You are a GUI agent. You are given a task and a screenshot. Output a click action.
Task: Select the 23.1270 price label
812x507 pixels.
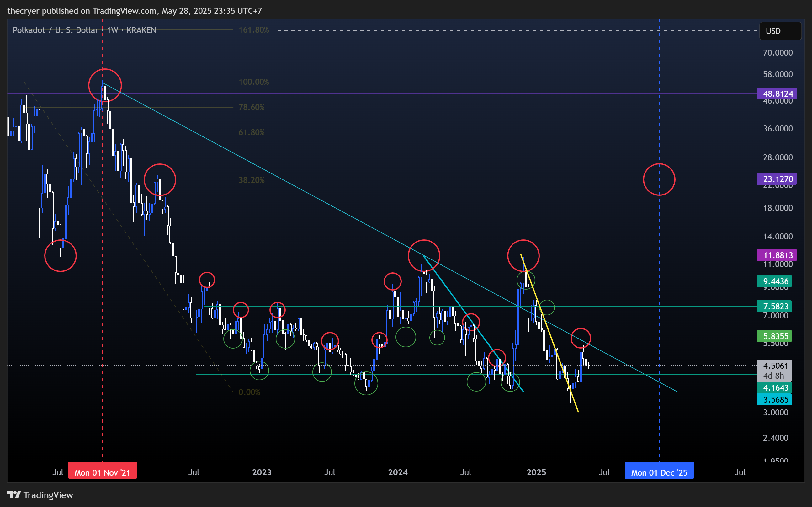[x=777, y=179]
